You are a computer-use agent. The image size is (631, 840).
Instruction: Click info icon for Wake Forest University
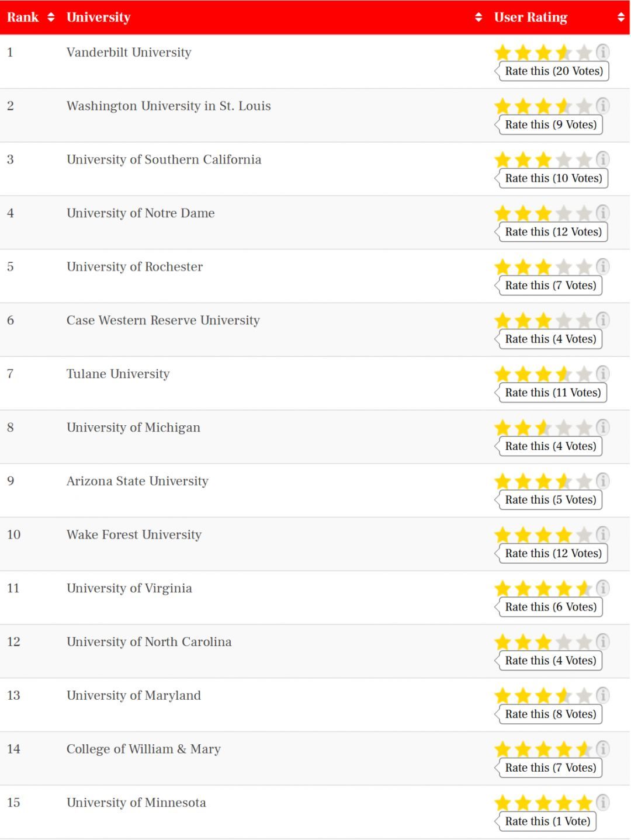[x=602, y=534]
